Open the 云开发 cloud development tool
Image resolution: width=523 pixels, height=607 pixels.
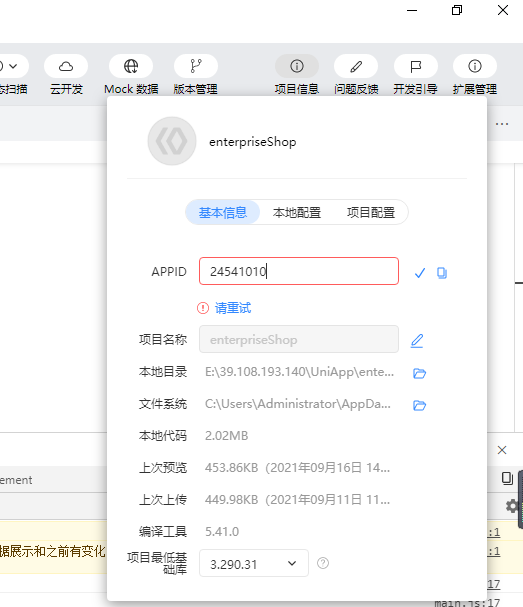(66, 66)
